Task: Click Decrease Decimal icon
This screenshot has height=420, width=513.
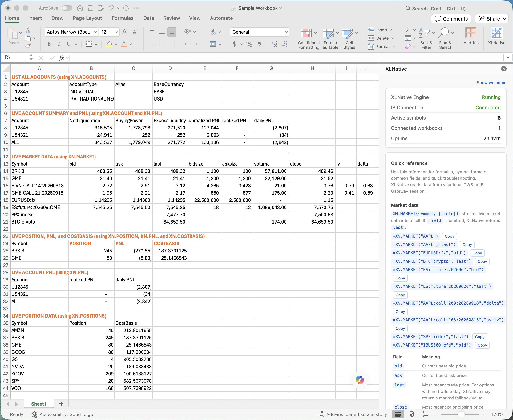Action: tap(285, 44)
